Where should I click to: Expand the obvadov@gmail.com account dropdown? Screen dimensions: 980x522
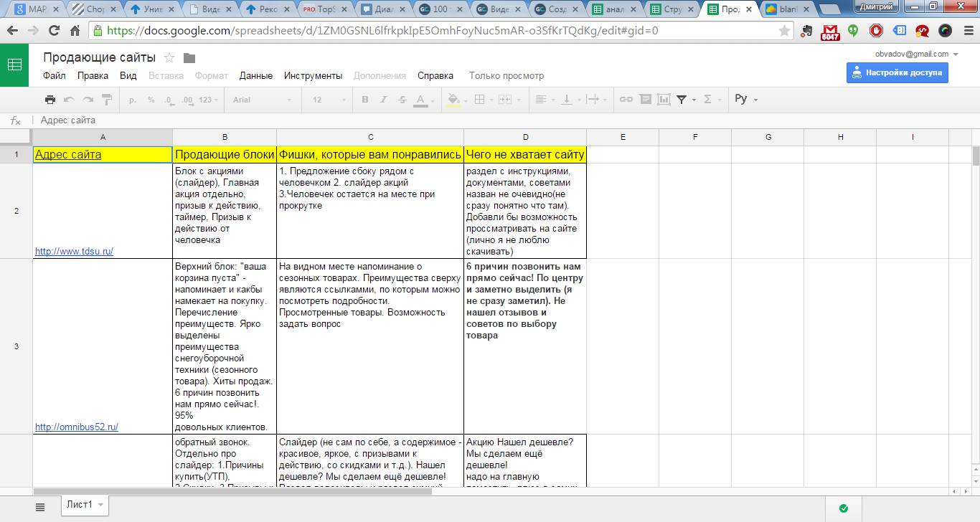click(x=955, y=54)
